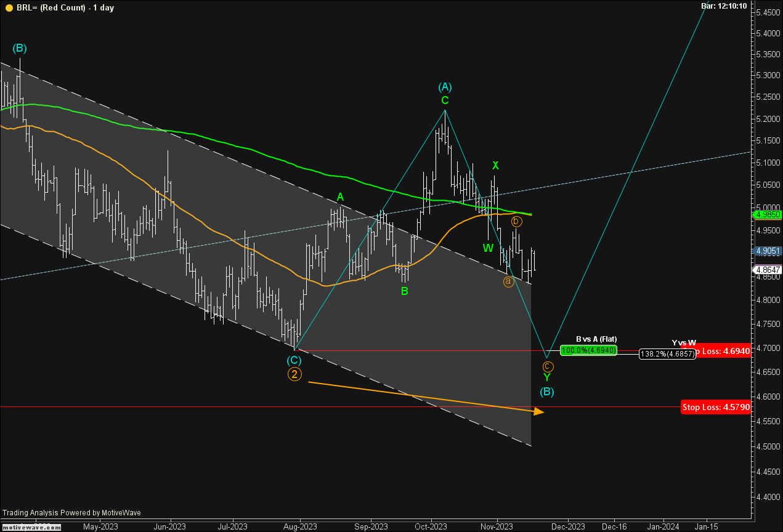Viewport: 783px width, 532px height.
Task: Select the Stop Loss: 4.5790 red label
Action: pyautogui.click(x=716, y=407)
